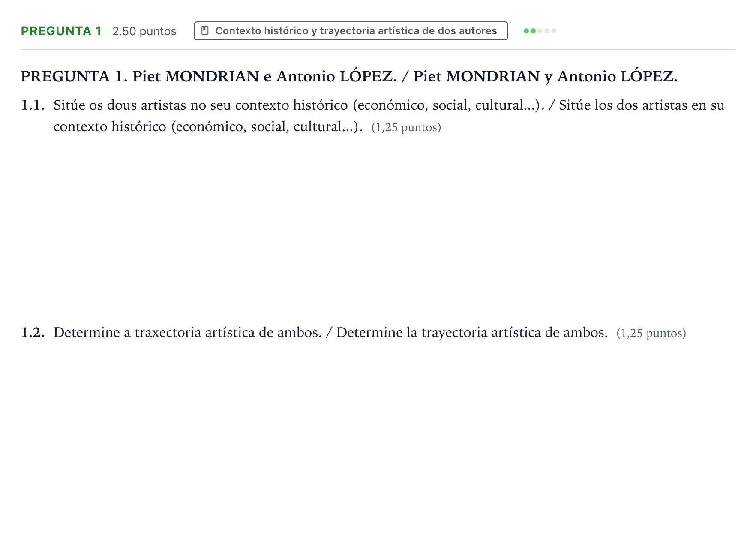Click question number '1.1.'
The width and height of the screenshot is (756, 536).
pyautogui.click(x=33, y=105)
